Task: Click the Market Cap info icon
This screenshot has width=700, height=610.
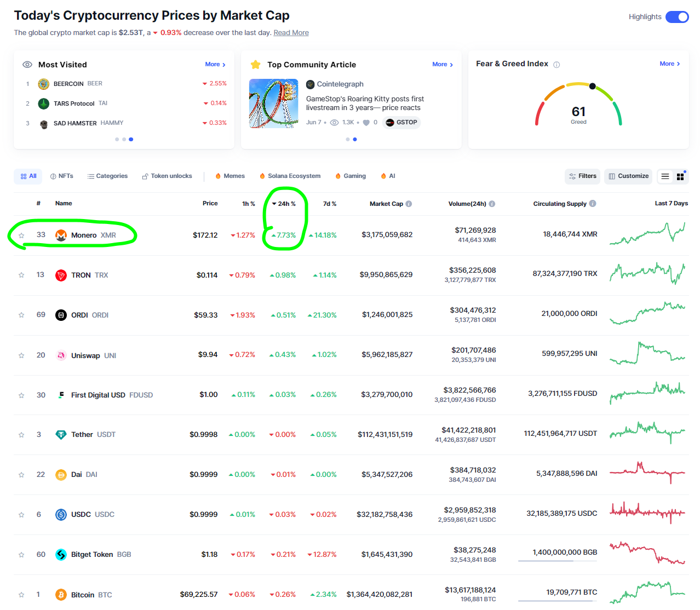Action: click(409, 204)
